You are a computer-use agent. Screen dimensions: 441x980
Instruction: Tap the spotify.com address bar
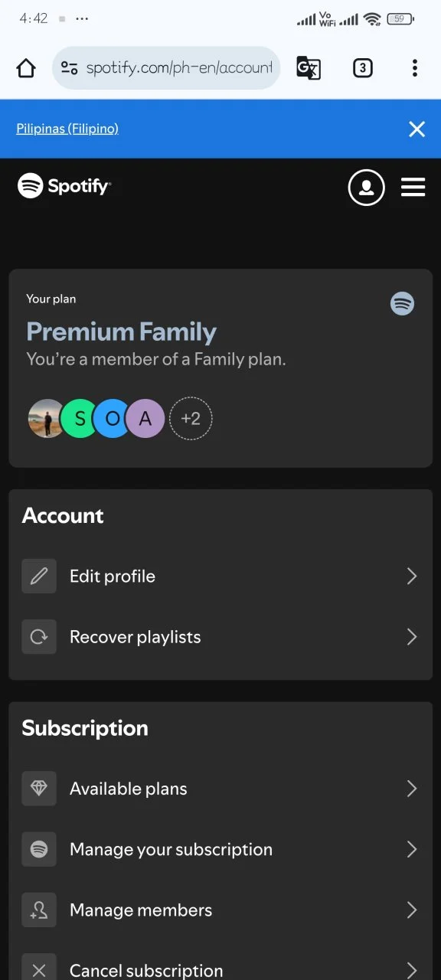click(166, 68)
